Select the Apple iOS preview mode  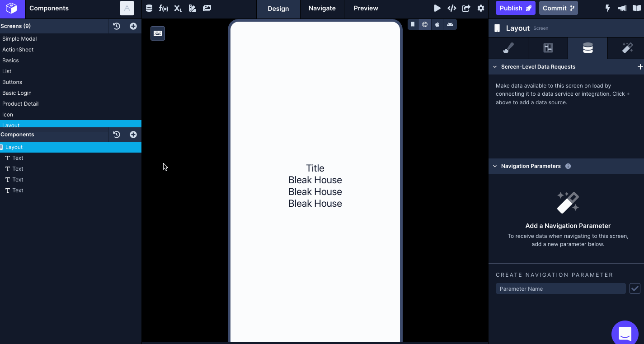pyautogui.click(x=437, y=24)
